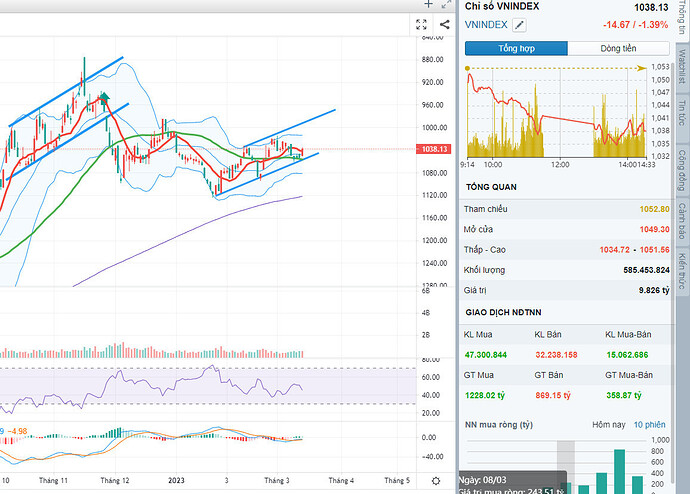The image size is (690, 494).
Task: Click the green arrow marker on the chart
Action: pyautogui.click(x=103, y=98)
